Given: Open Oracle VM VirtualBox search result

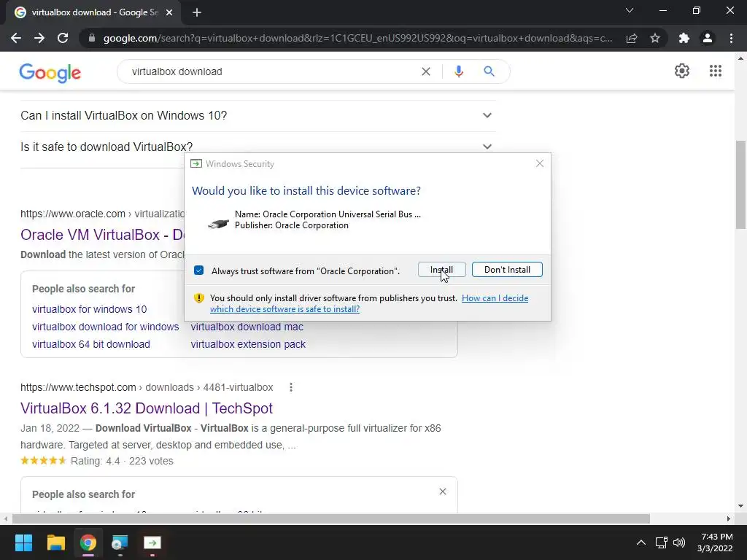Looking at the screenshot, I should 102,235.
